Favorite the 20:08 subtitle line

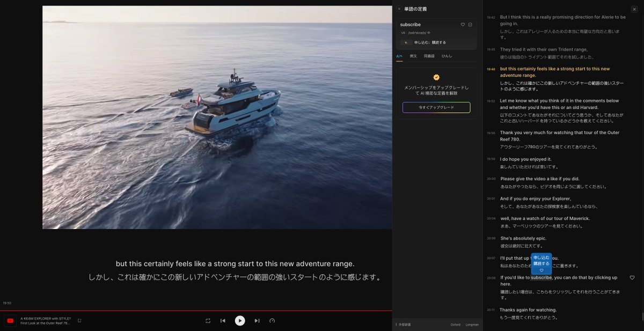coord(632,278)
